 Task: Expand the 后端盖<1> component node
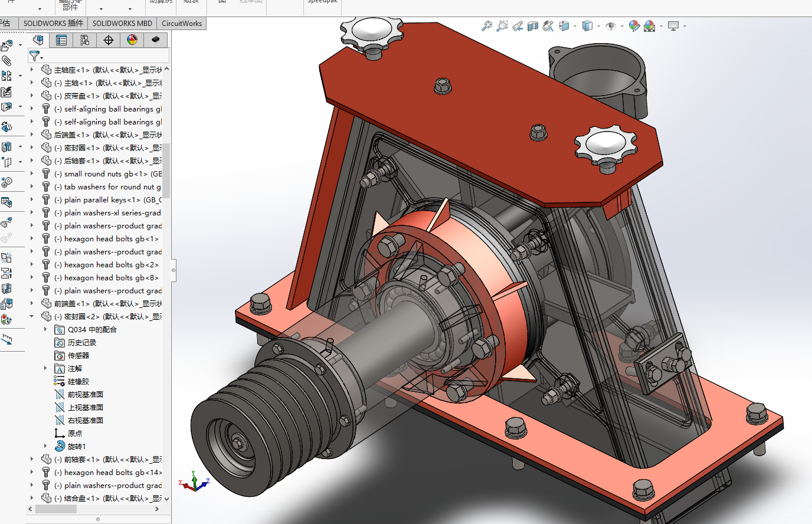point(32,135)
